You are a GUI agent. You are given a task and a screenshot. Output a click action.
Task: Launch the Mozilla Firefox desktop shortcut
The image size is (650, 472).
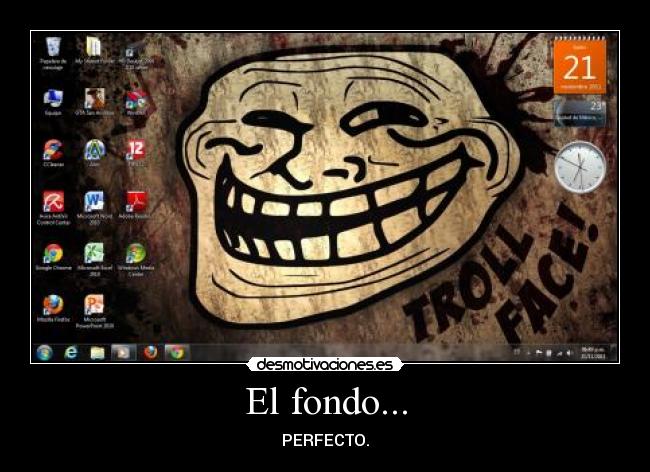click(53, 308)
